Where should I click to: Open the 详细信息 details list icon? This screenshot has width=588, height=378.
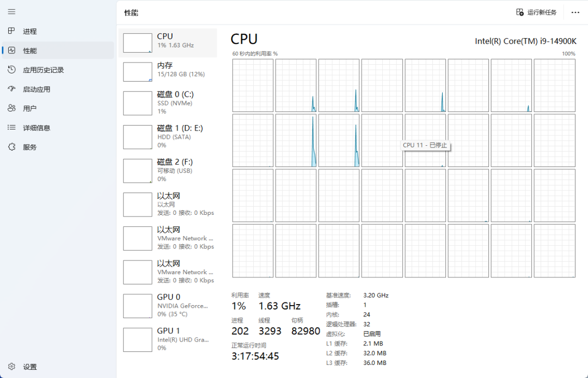click(x=11, y=127)
